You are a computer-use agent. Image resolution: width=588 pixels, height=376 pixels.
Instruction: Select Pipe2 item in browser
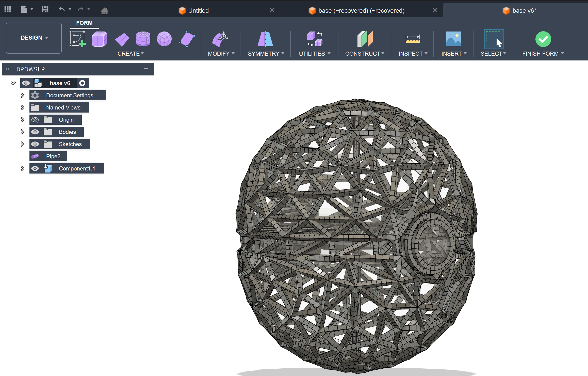[x=53, y=156]
